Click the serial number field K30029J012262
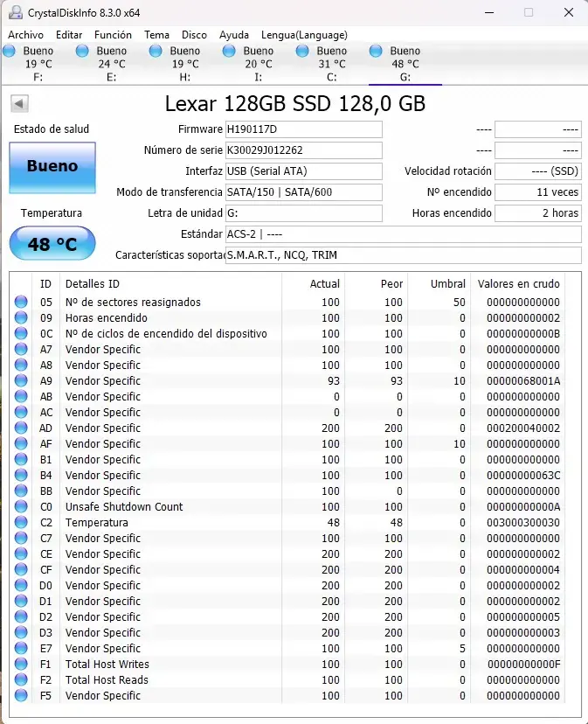This screenshot has width=588, height=724. click(304, 150)
